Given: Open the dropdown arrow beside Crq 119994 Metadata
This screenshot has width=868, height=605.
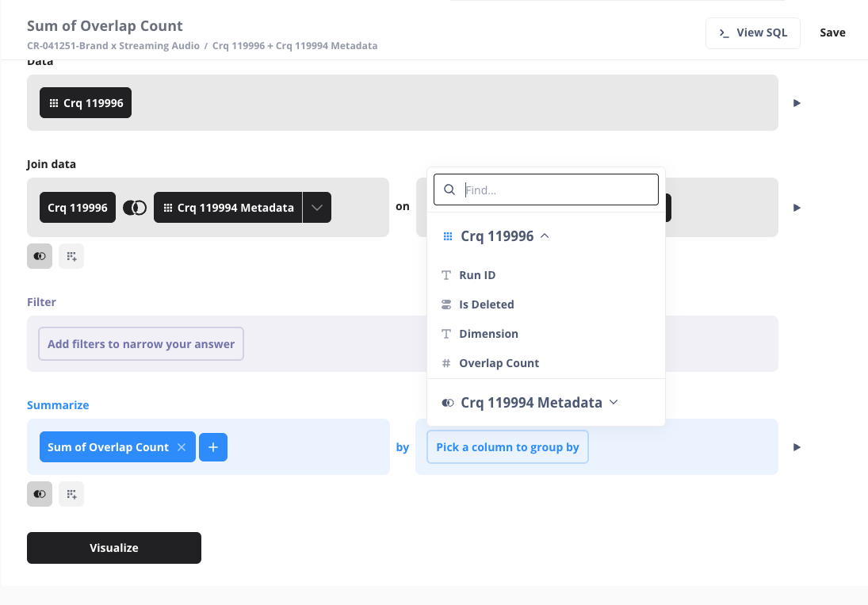Looking at the screenshot, I should tap(317, 208).
